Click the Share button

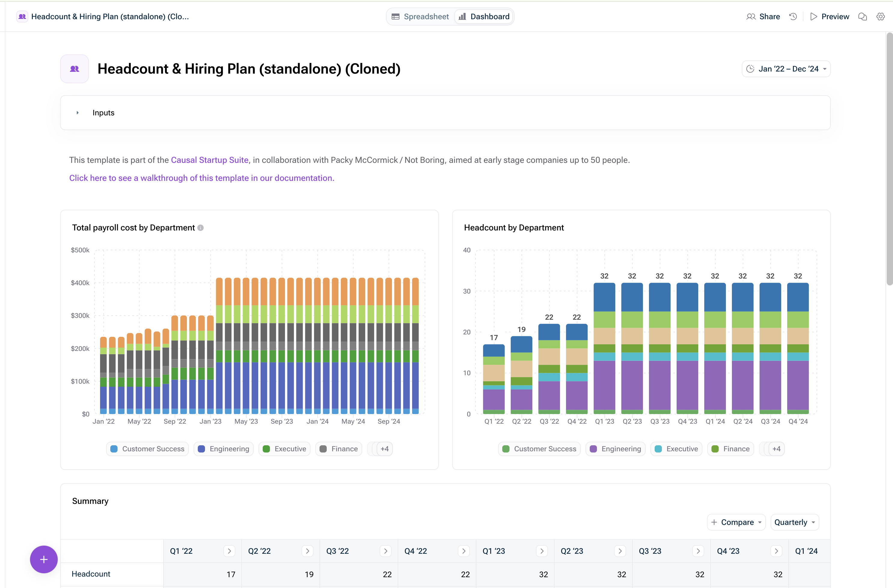click(763, 17)
